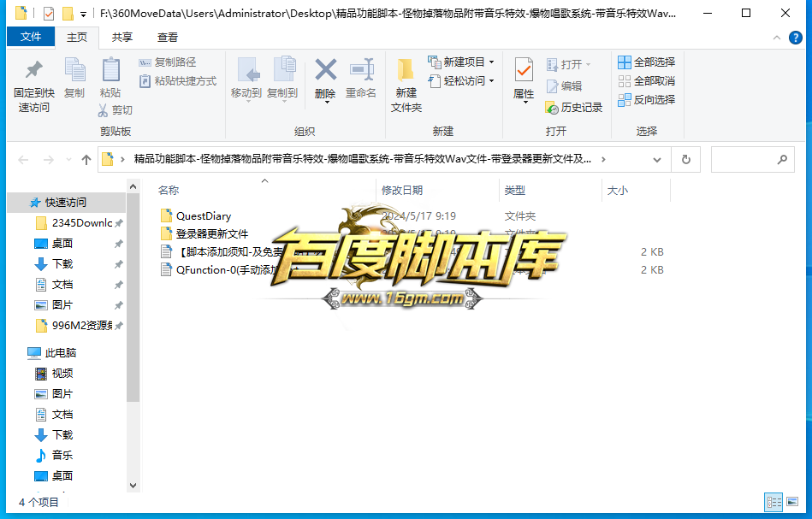
Task: Open New item (新建项目) dropdown
Action: [x=461, y=62]
